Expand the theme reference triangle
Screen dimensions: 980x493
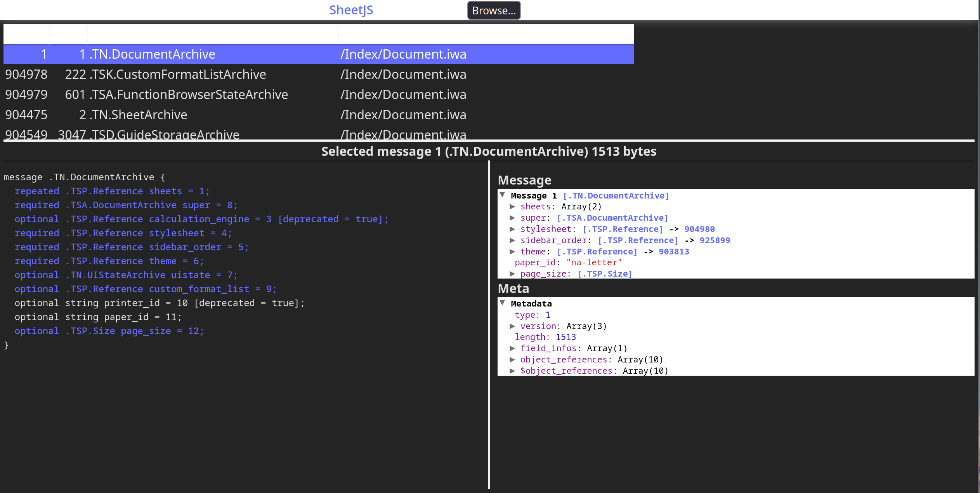pos(512,252)
